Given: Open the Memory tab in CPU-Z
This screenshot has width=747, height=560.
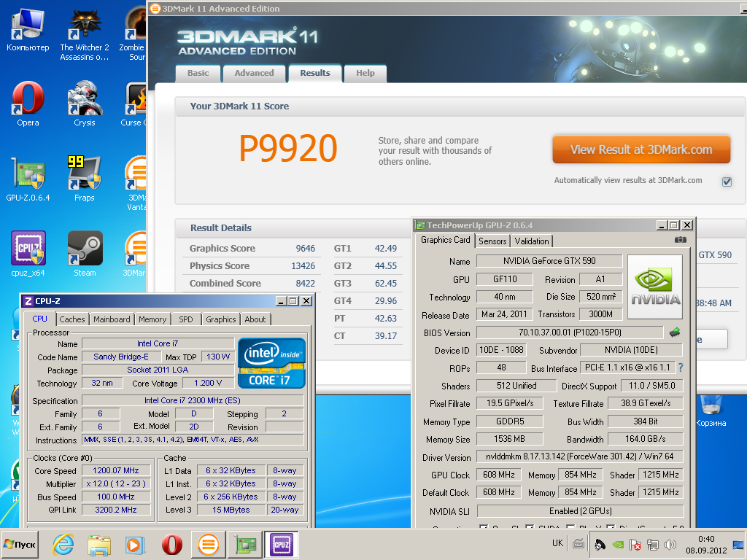Looking at the screenshot, I should tap(152, 319).
